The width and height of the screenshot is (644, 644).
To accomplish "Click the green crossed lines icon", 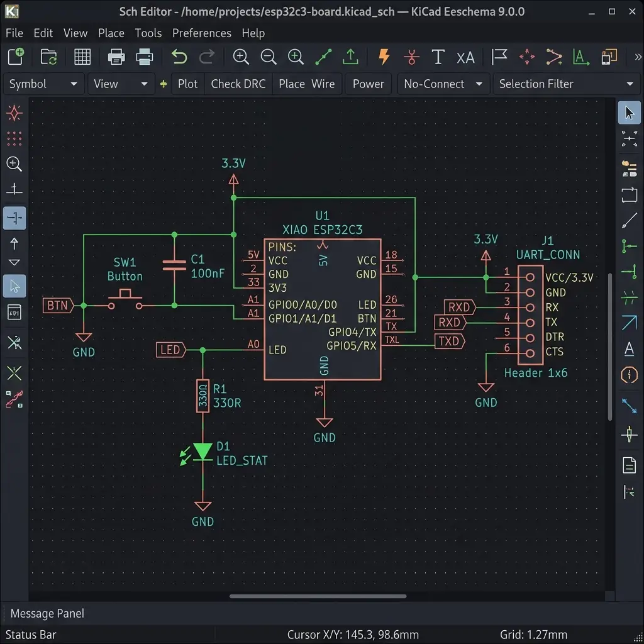I will pyautogui.click(x=14, y=374).
